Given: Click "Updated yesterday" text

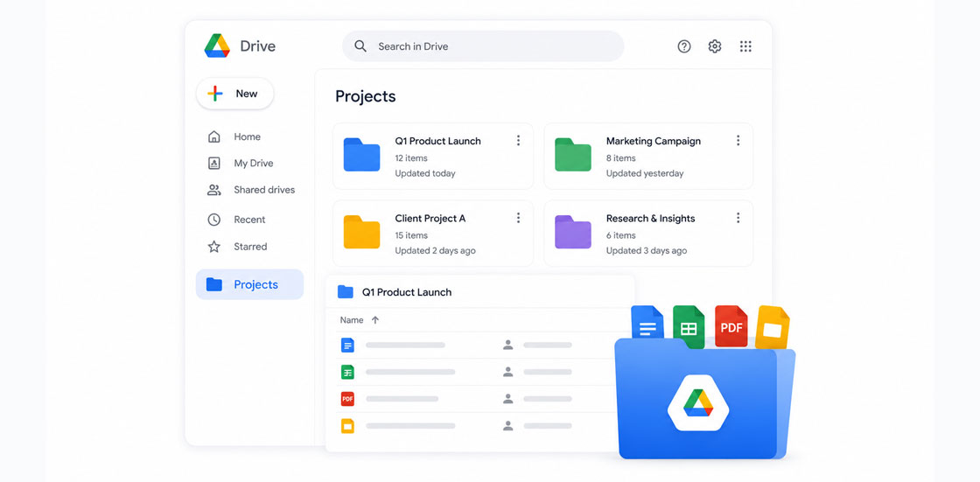Looking at the screenshot, I should coord(645,174).
